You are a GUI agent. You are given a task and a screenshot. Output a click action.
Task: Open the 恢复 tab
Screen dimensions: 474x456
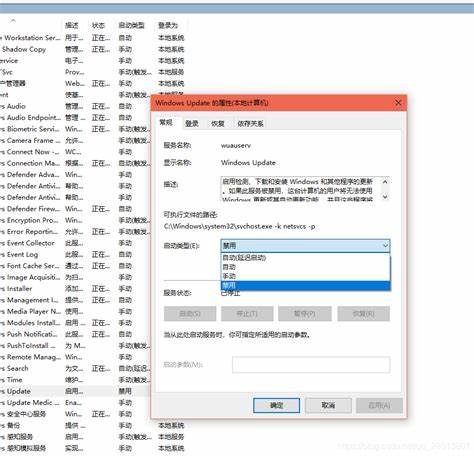click(x=218, y=124)
